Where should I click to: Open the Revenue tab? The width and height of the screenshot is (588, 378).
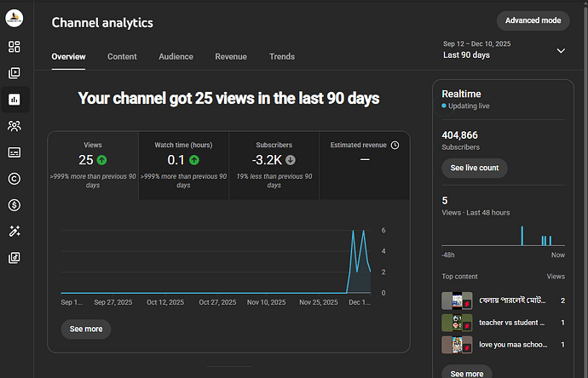[231, 56]
